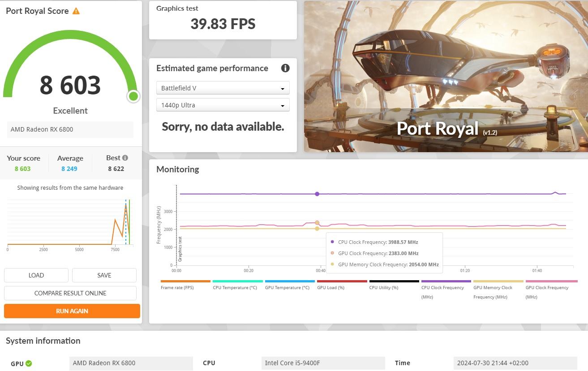Click the SAVE button
The image size is (588, 371).
104,275
